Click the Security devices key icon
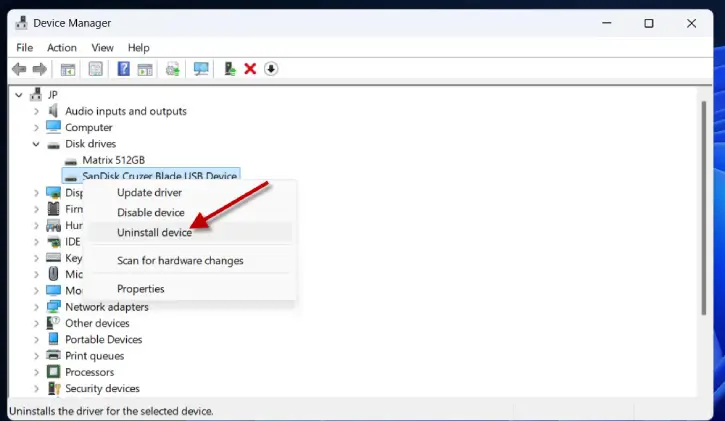Viewport: 725px width, 421px height. (x=54, y=388)
